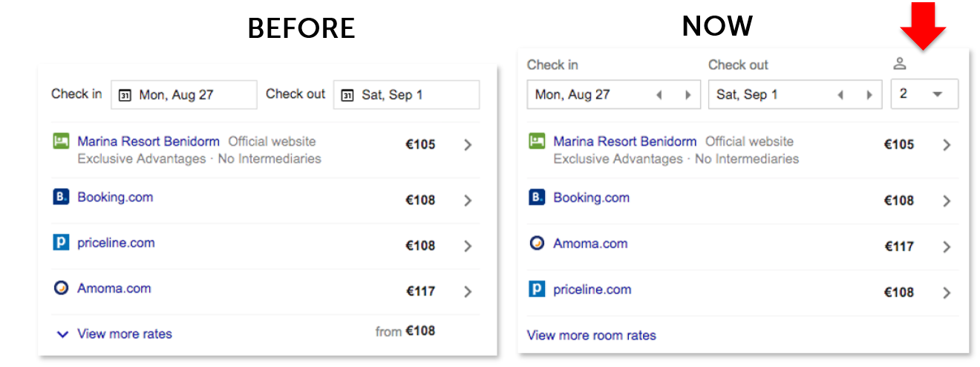
Task: Go to previous check-out day in NOW panel
Action: (x=840, y=95)
